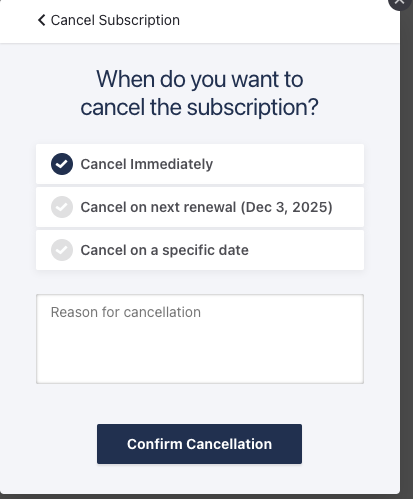Viewport: 413px width, 499px height.
Task: Click the 'Cancel Immediately' label text
Action: (x=147, y=164)
